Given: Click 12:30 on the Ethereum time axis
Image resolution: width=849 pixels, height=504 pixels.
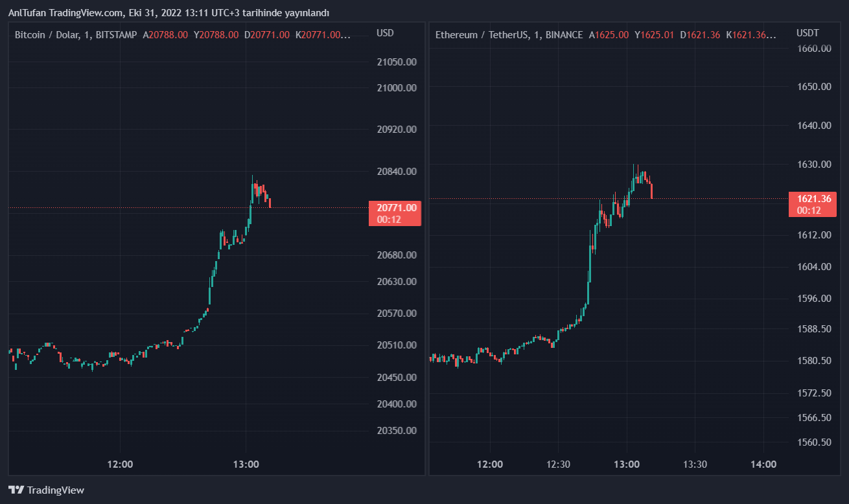Looking at the screenshot, I should [x=558, y=464].
